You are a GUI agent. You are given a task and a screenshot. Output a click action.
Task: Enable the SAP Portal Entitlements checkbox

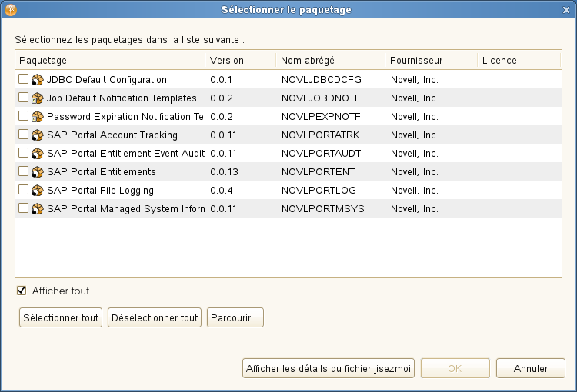pyautogui.click(x=24, y=171)
